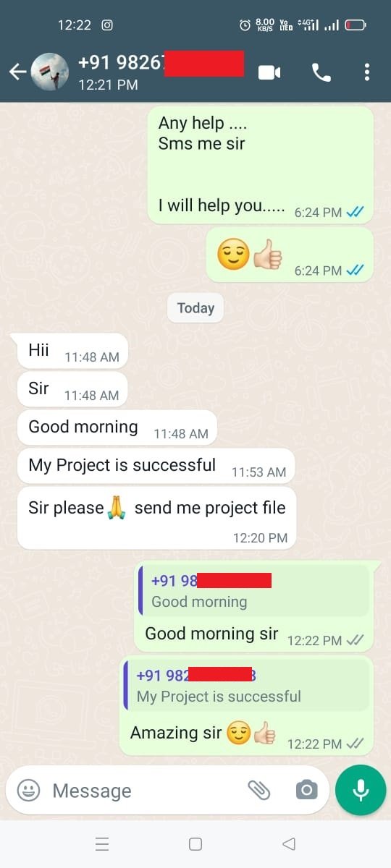Start a video call with the contact
Viewport: 391px width, 868px height.
point(269,72)
